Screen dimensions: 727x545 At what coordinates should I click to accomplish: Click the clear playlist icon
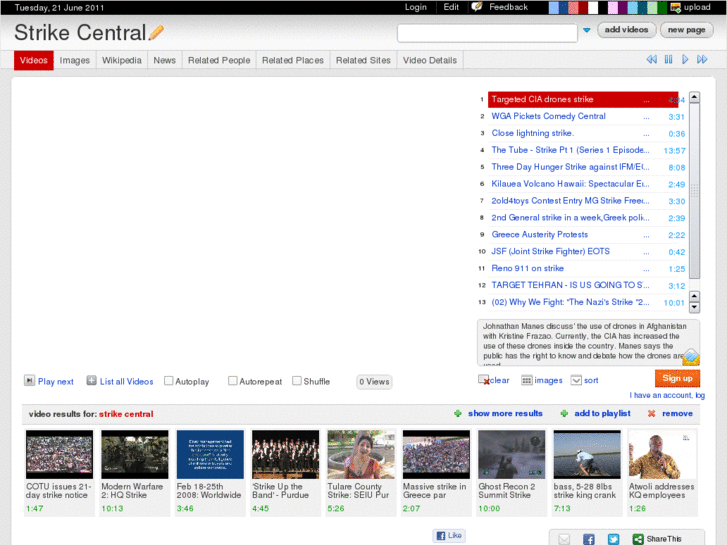484,380
